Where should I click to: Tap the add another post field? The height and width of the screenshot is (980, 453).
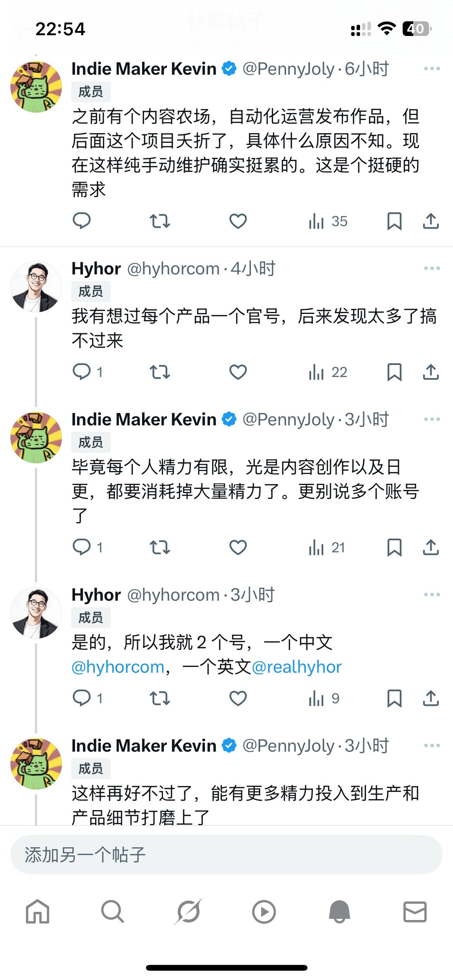226,855
